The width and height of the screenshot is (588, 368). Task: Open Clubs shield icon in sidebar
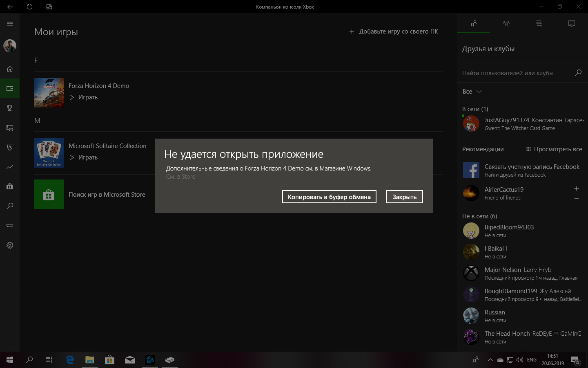pyautogui.click(x=10, y=147)
